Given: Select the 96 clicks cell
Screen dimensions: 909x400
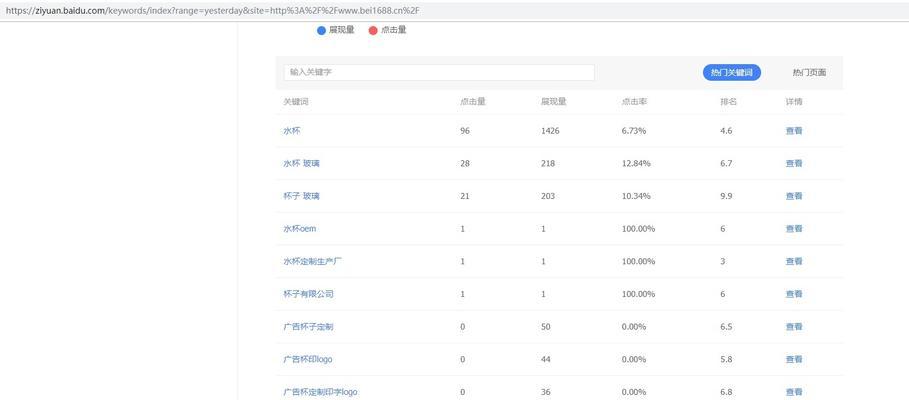Looking at the screenshot, I should coord(465,131).
